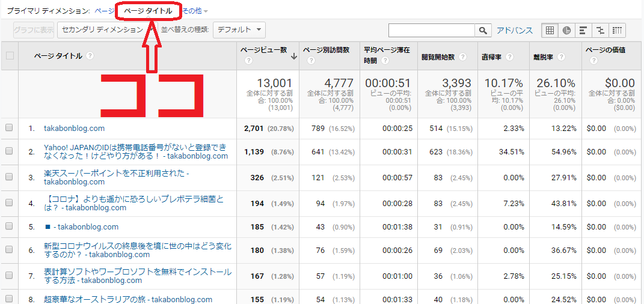Open help icon beside 直帰率 header
The height and width of the screenshot is (304, 644).
point(509,57)
